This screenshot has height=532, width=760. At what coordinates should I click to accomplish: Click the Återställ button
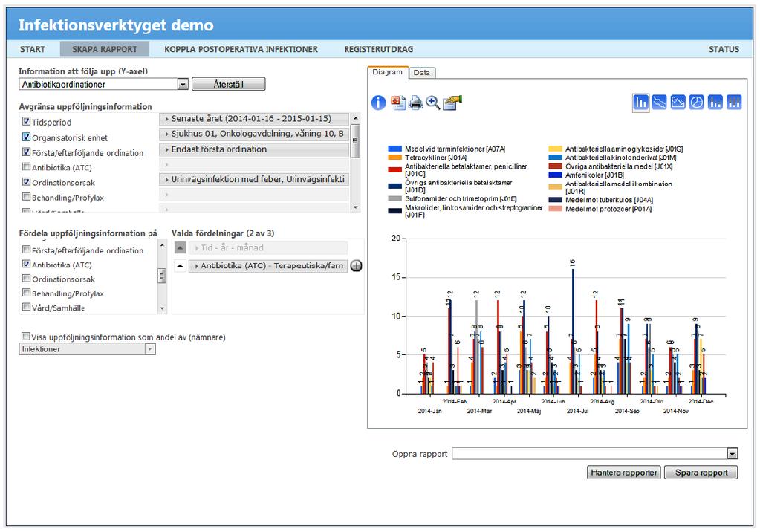point(228,85)
